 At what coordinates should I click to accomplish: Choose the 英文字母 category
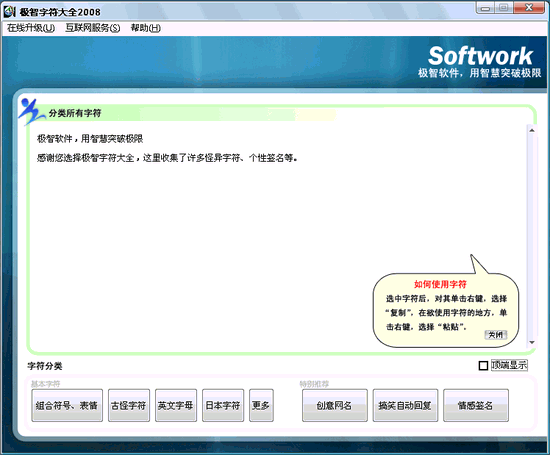coord(176,405)
